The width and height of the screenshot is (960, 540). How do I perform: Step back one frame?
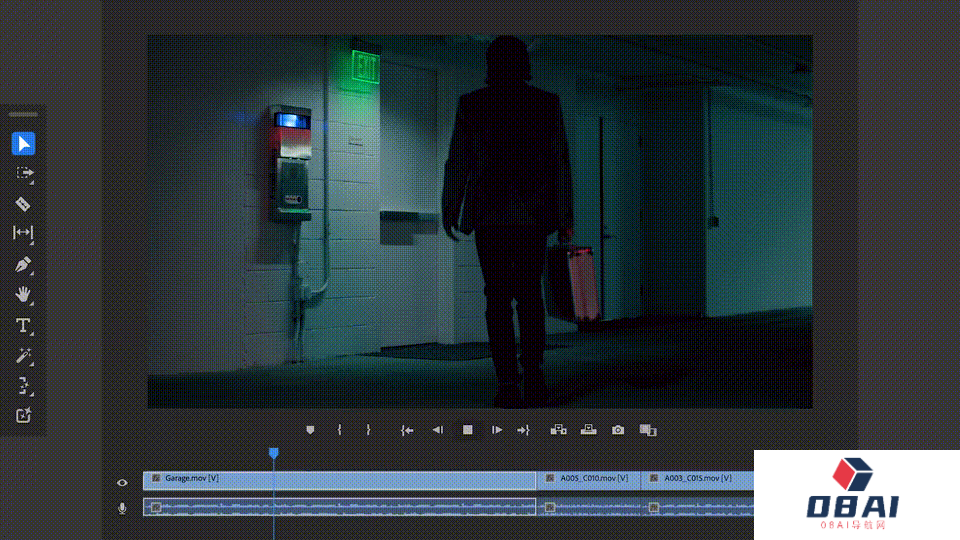coord(438,430)
